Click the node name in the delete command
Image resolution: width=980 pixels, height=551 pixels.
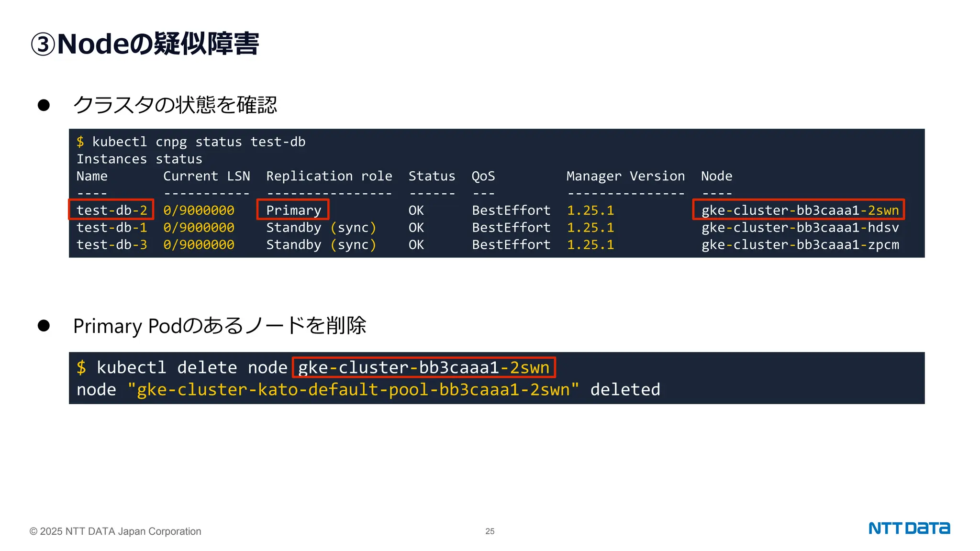pyautogui.click(x=423, y=367)
